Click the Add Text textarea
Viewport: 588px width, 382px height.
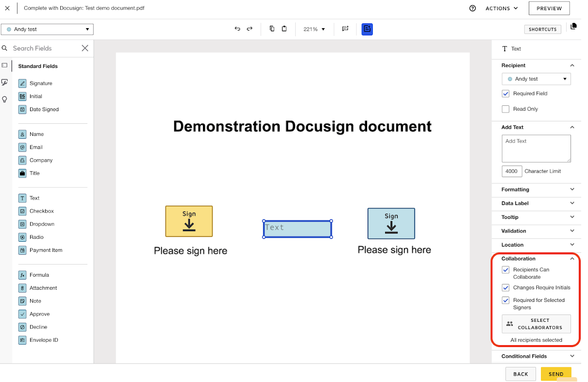(x=536, y=149)
